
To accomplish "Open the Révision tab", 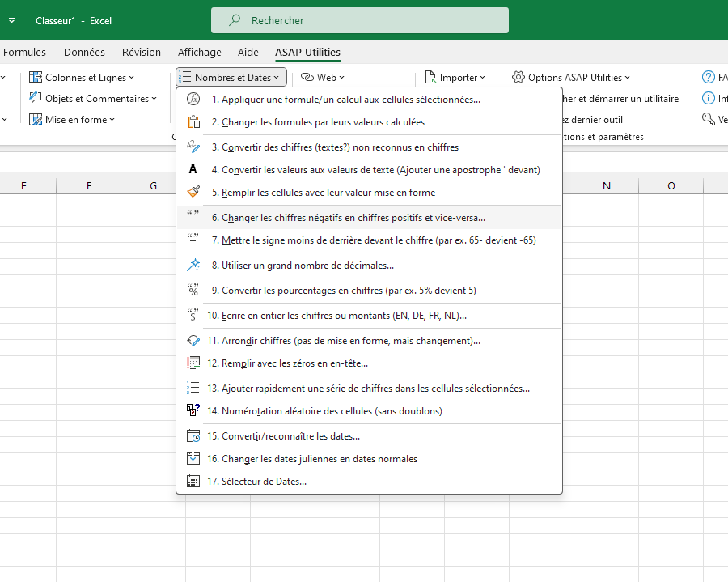I will tap(142, 52).
